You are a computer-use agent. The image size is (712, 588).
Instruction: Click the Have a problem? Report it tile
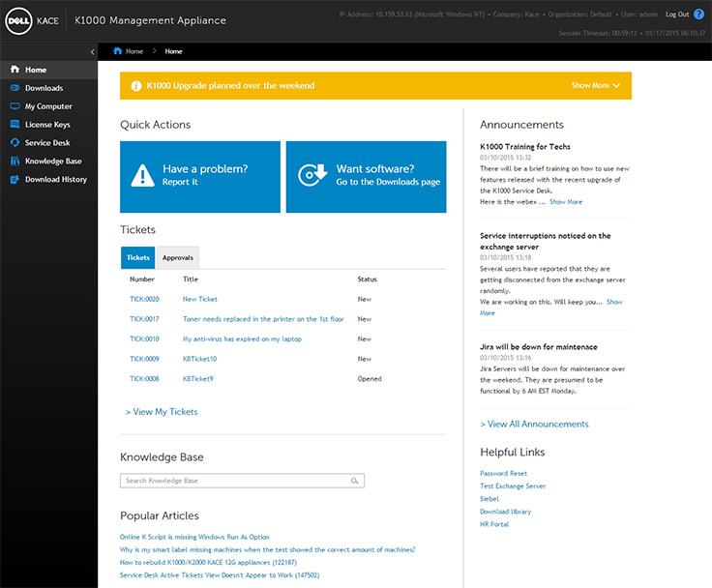pos(200,177)
